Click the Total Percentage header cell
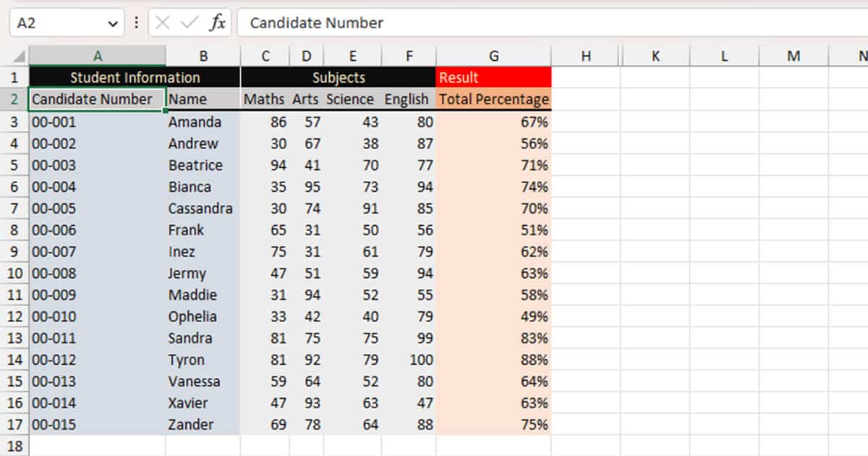Viewport: 868px width, 456px height. (493, 99)
